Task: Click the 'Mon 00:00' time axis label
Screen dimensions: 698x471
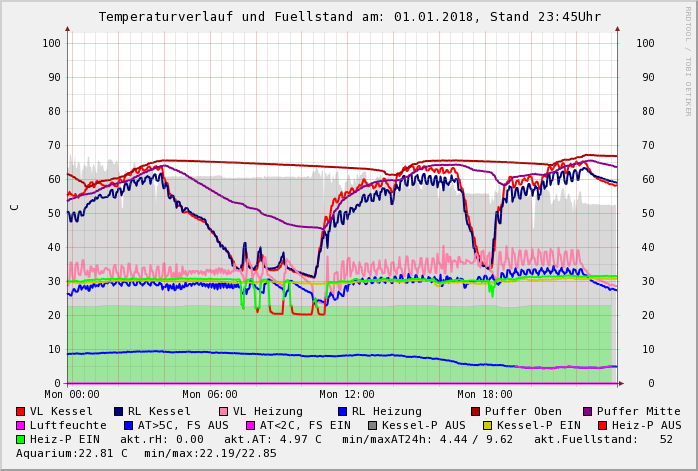Action: (72, 395)
